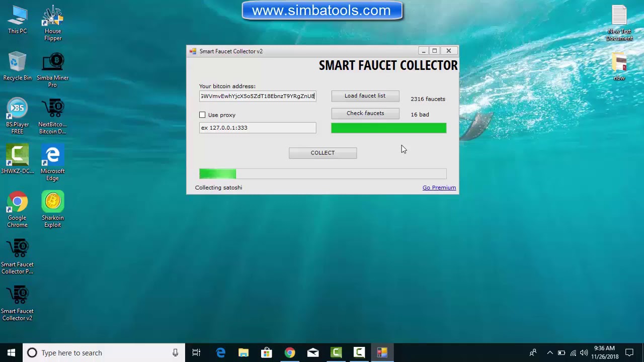Open BS.Player FREE desktop icon
Screen dimensions: 644x362
pos(17,117)
